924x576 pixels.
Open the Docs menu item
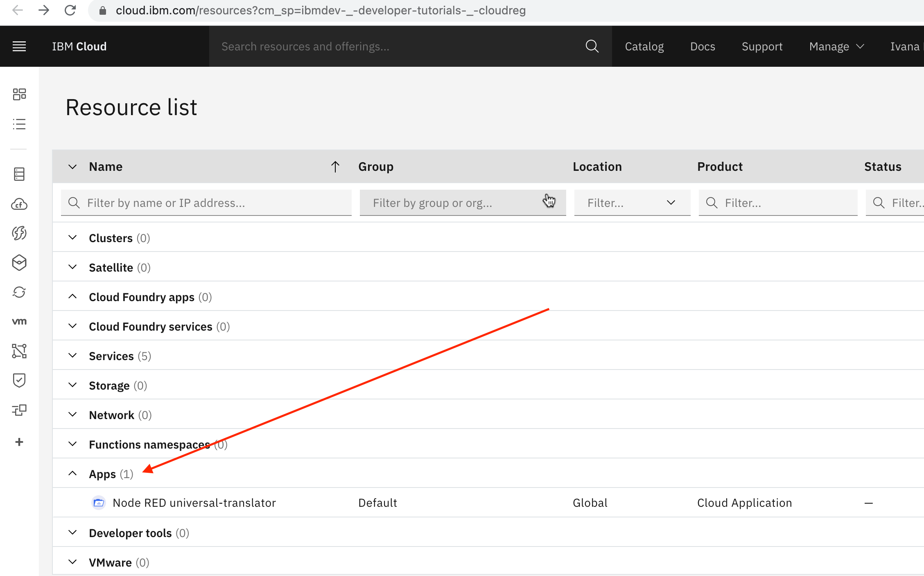(703, 46)
